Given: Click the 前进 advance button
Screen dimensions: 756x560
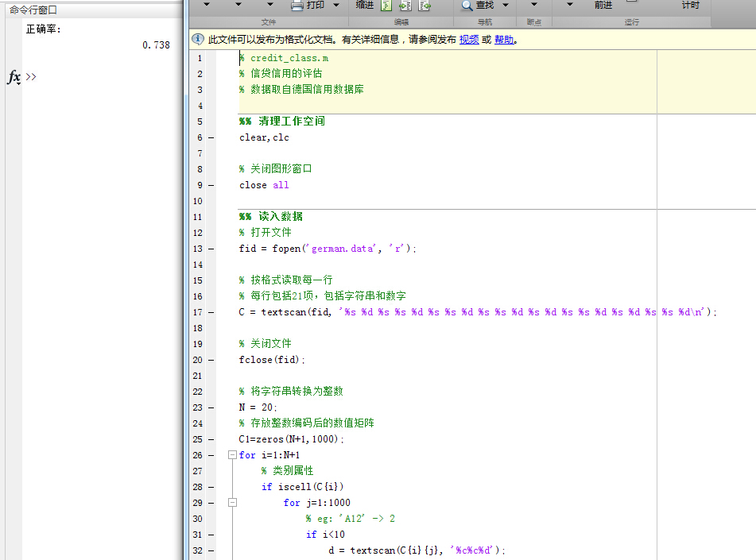Looking at the screenshot, I should [x=603, y=5].
